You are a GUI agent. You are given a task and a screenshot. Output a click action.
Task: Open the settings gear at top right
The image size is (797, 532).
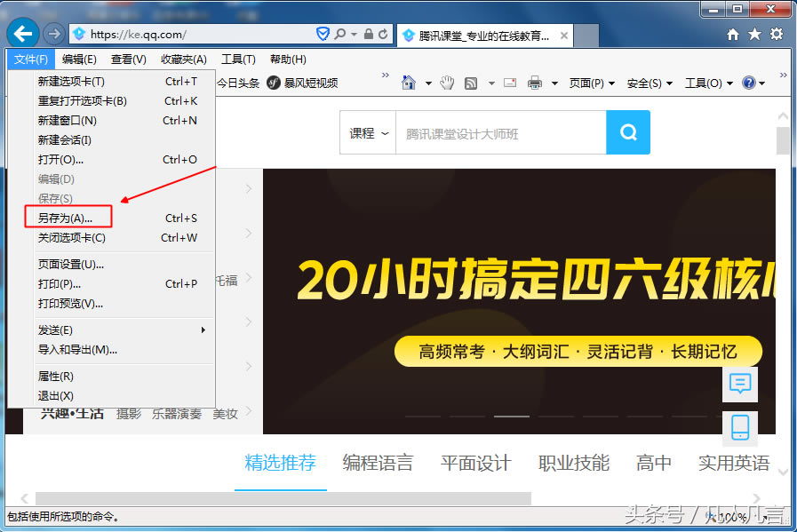[x=776, y=35]
